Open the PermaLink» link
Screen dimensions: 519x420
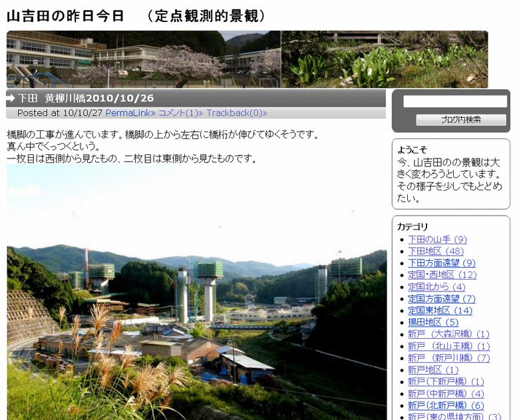pos(130,113)
